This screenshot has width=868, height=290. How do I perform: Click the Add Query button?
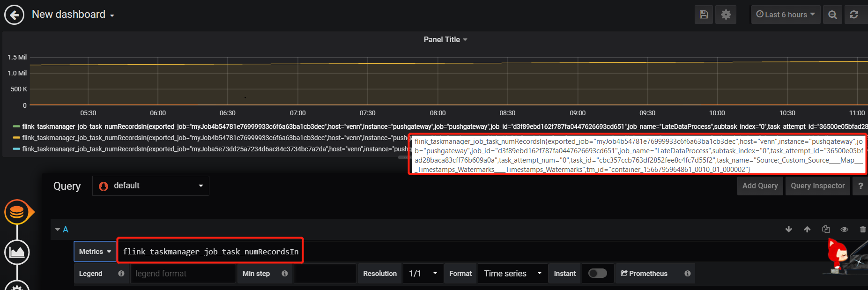pos(760,186)
